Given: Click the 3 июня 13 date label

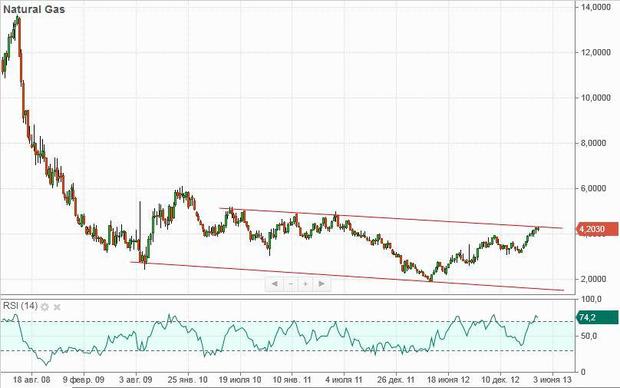Looking at the screenshot, I should click(552, 380).
